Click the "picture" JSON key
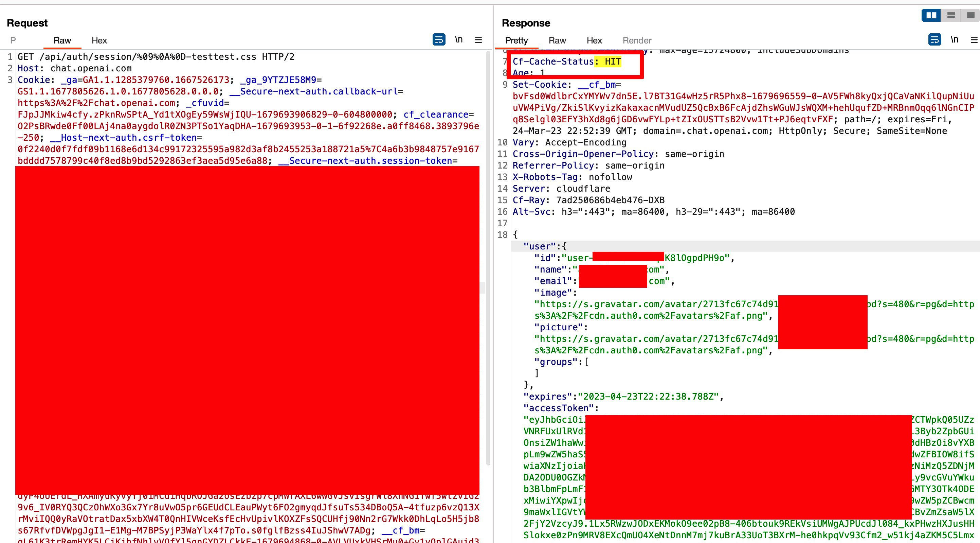Viewport: 980px width, 543px height. tap(559, 327)
